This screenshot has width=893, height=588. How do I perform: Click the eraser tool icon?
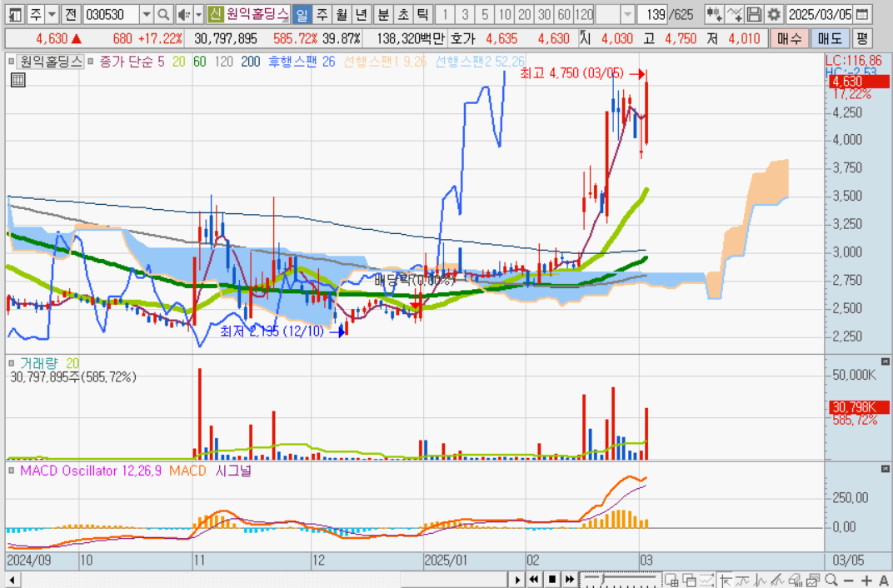[x=794, y=580]
